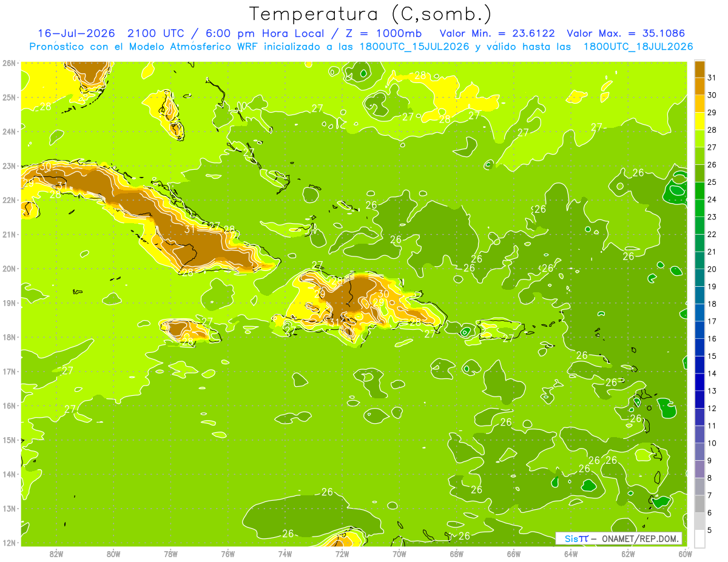The height and width of the screenshot is (562, 728).
Task: Click the title 'Temperatura (C,somb.)'
Action: [x=371, y=15]
